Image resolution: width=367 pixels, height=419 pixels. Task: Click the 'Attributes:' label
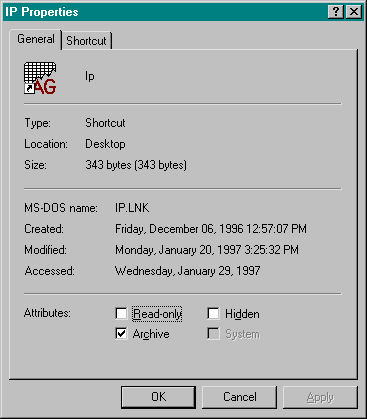click(x=47, y=313)
